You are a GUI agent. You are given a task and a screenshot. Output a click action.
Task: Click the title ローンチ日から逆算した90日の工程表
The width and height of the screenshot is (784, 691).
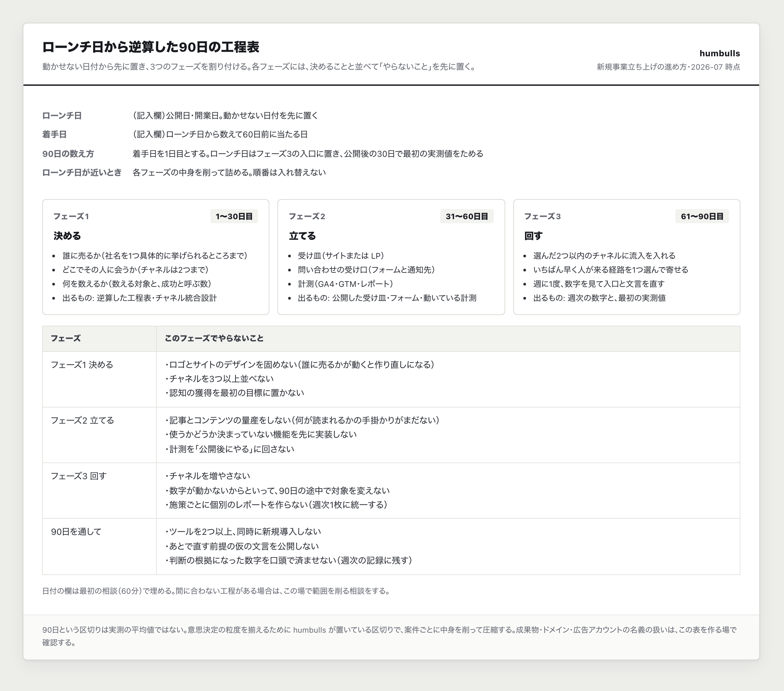(x=151, y=47)
